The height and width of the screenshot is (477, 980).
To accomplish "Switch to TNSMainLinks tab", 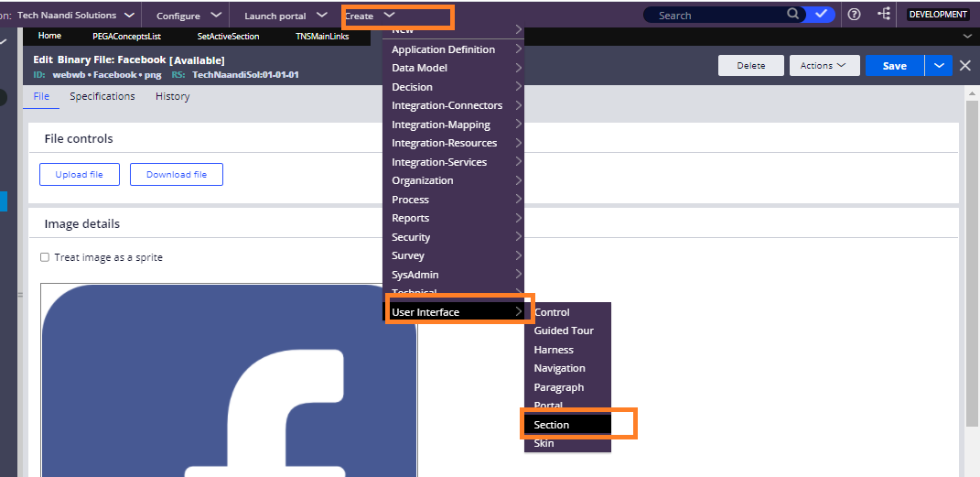I will (322, 37).
